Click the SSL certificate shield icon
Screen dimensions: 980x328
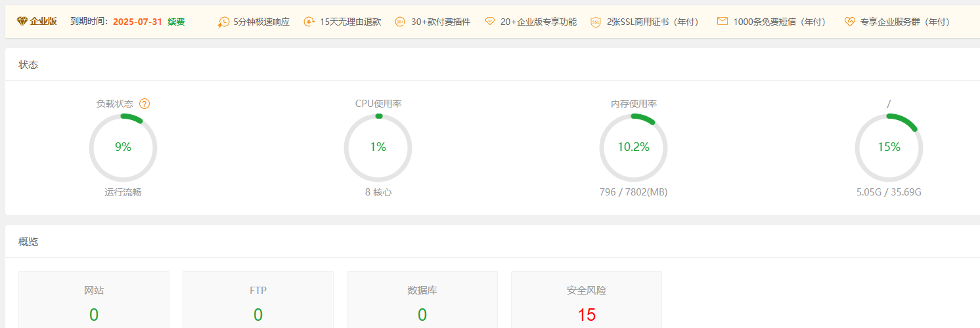click(x=596, y=22)
